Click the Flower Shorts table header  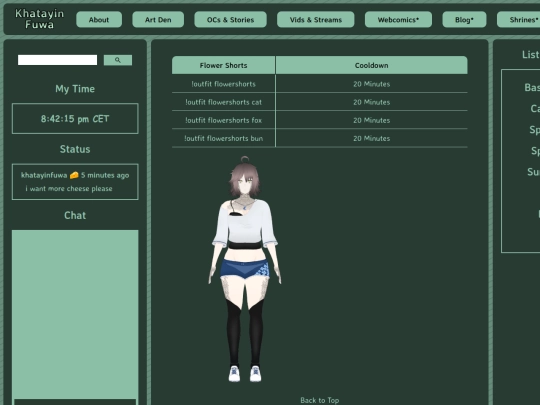tap(224, 65)
